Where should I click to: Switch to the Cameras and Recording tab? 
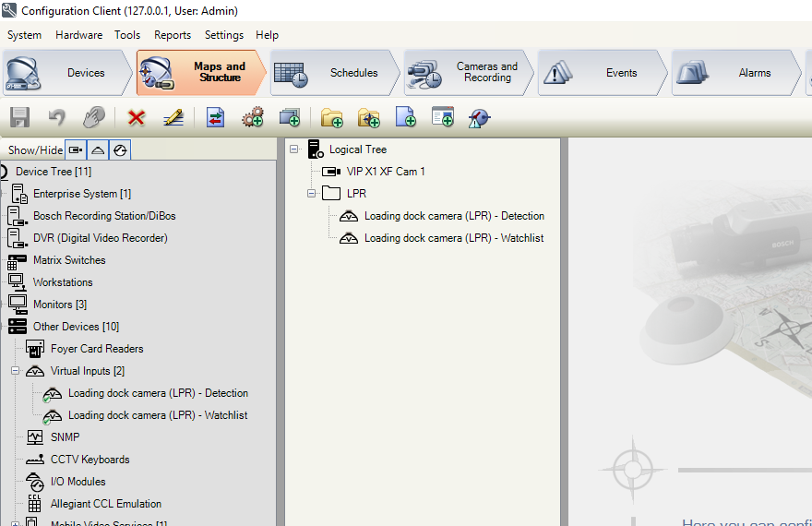[469, 73]
